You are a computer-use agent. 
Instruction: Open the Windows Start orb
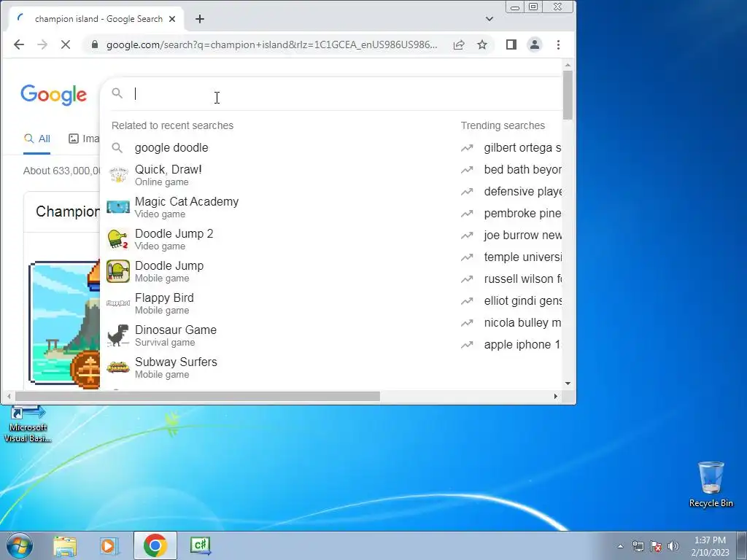tap(20, 545)
